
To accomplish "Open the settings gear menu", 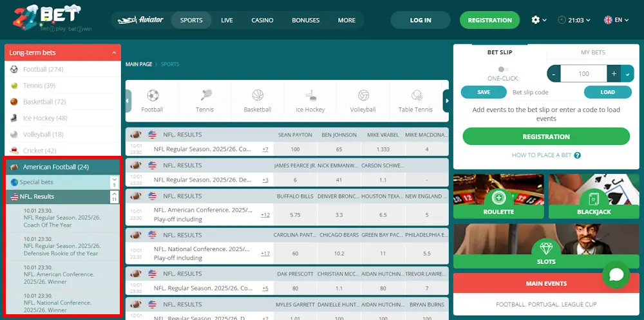I will point(539,20).
